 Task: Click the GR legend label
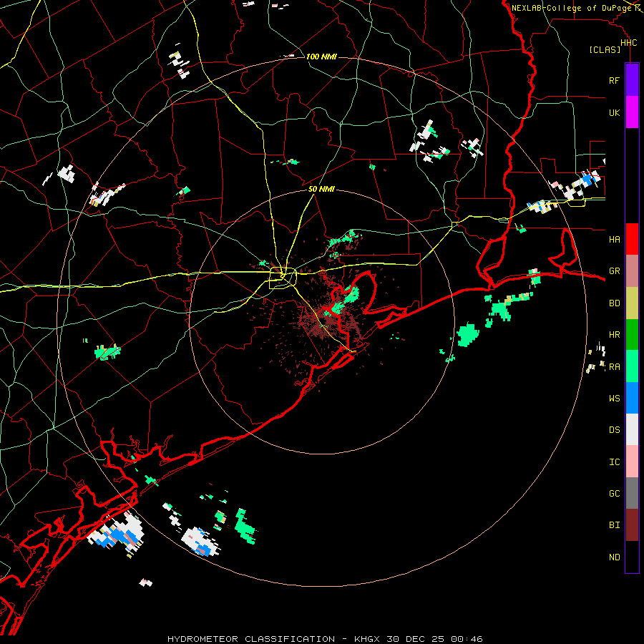click(x=614, y=271)
